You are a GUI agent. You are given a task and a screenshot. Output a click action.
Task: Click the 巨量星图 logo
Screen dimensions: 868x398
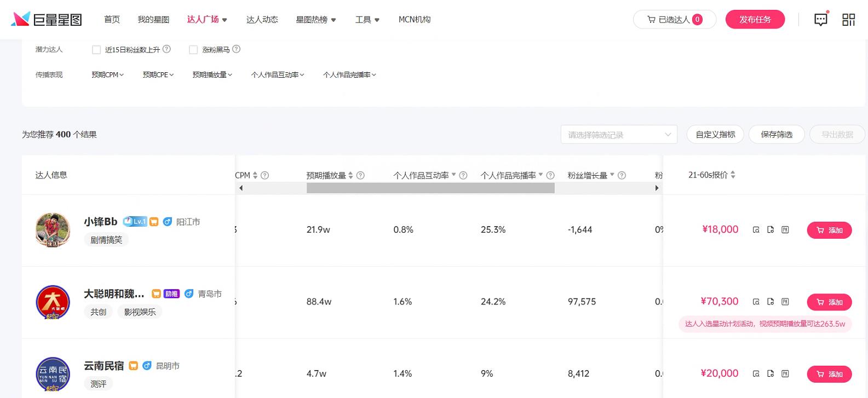(47, 20)
